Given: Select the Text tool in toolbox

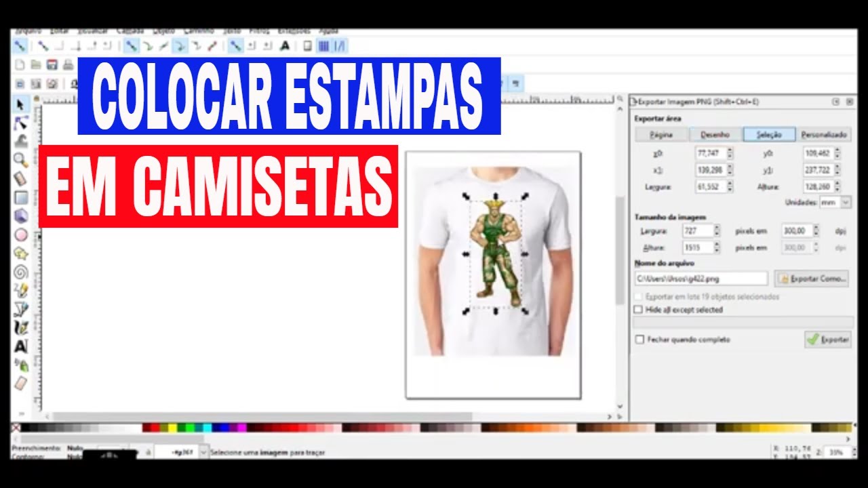Looking at the screenshot, I should [x=20, y=346].
